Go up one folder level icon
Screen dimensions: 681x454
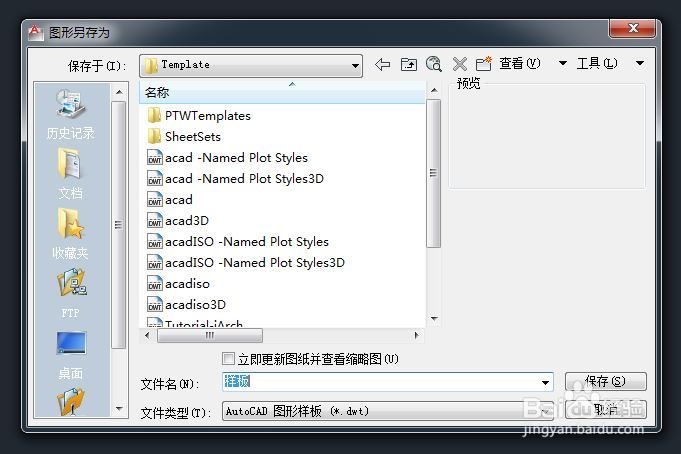point(409,65)
